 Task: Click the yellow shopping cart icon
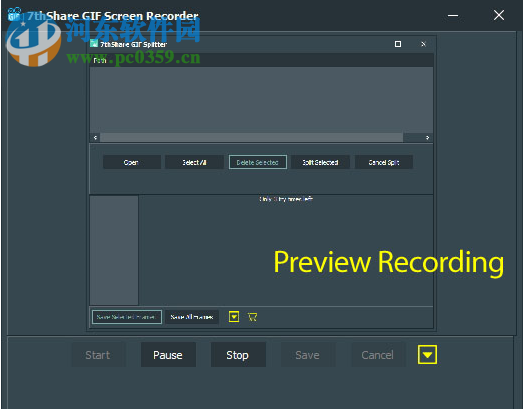pyautogui.click(x=252, y=317)
